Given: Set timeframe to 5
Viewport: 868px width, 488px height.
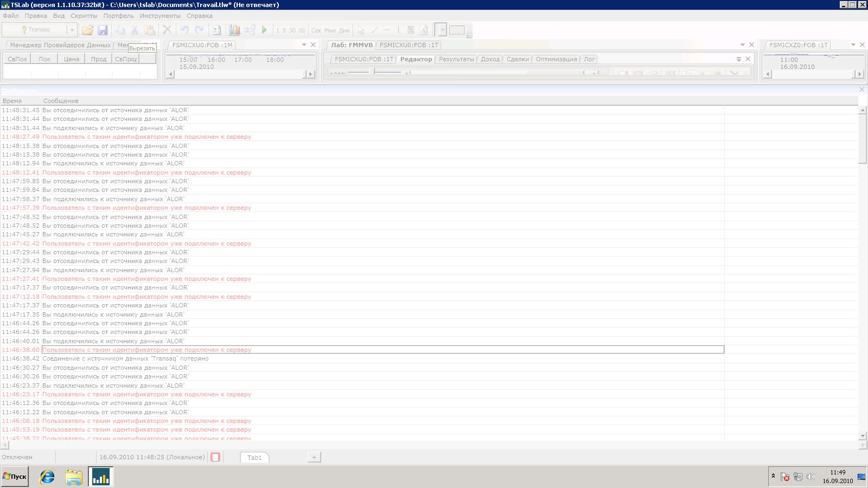Looking at the screenshot, I should (284, 30).
